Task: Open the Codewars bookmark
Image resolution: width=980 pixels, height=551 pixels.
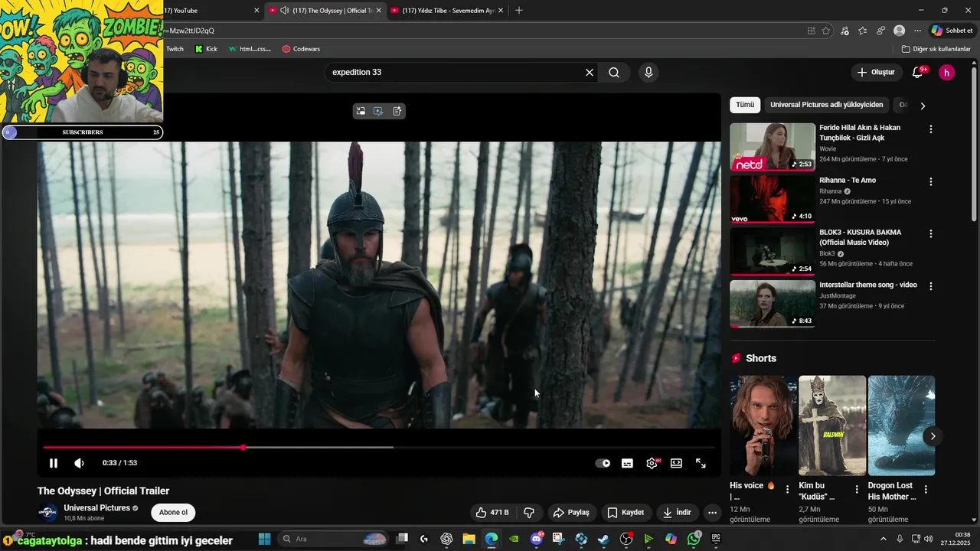Action: pos(301,49)
